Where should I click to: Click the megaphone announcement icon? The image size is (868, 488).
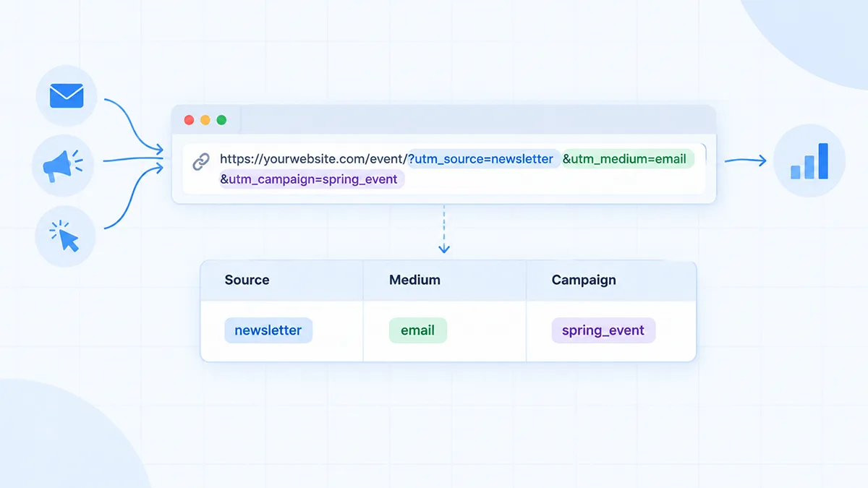(63, 166)
